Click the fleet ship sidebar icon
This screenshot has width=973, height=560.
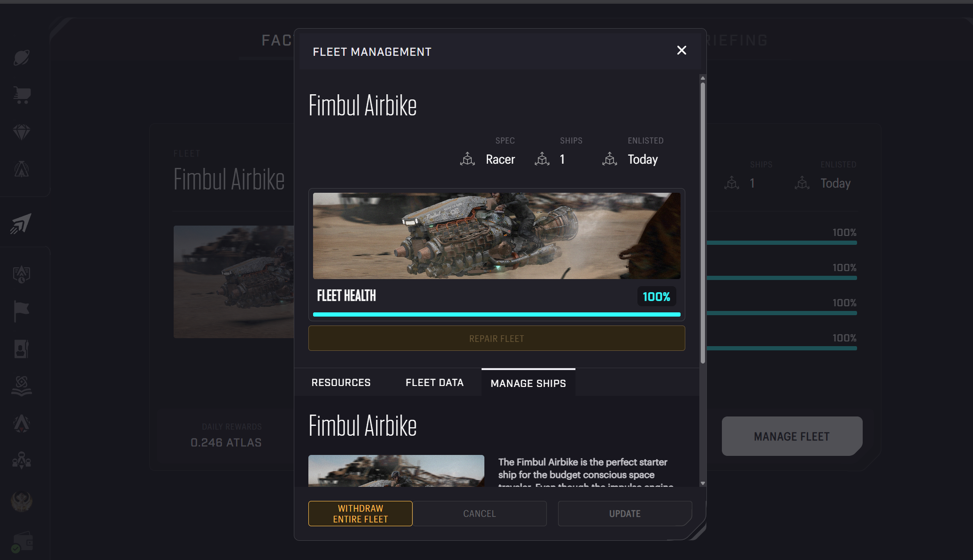tap(21, 223)
